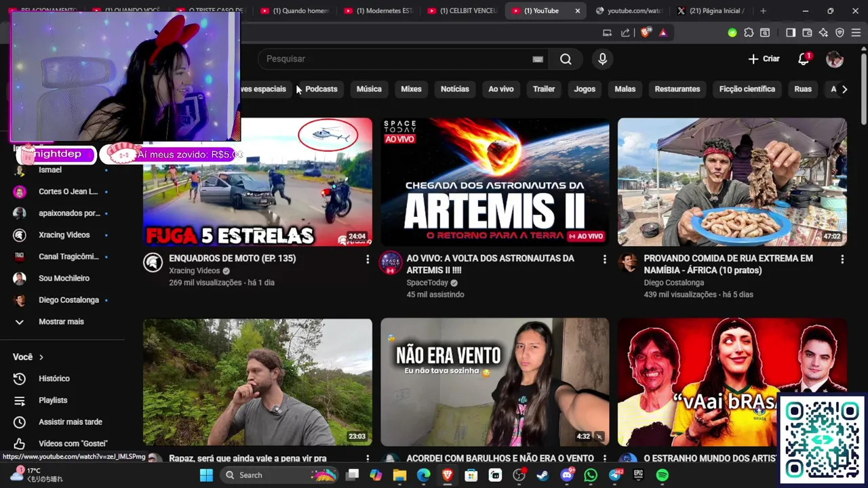The width and height of the screenshot is (868, 488).
Task: Open the Fuga 5 Estrelas video thumbnail
Action: click(x=258, y=182)
